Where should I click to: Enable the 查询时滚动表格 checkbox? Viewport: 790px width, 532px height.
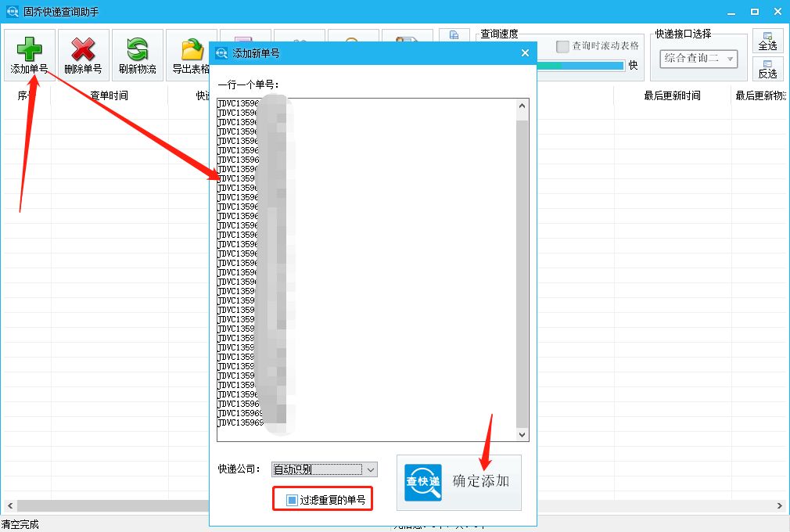[x=562, y=46]
